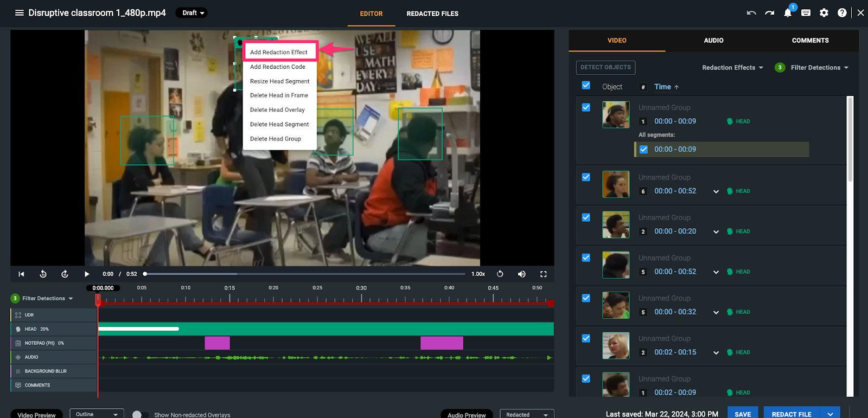Click the undo arrow icon
Image resolution: width=868 pixels, height=418 pixels.
point(751,13)
